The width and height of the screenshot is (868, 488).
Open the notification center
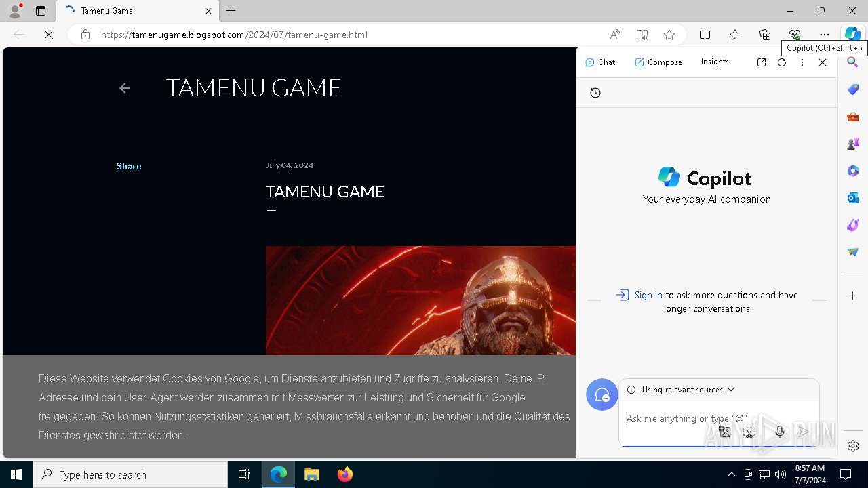pos(846,474)
